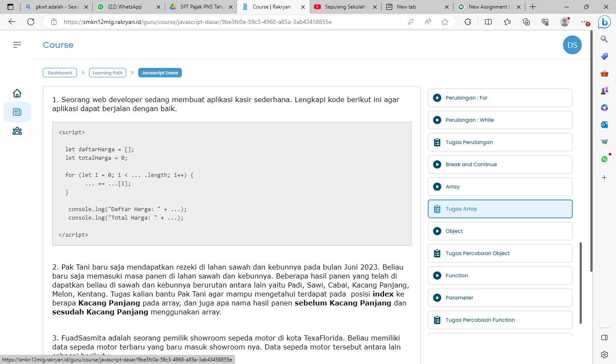Image resolution: width=616 pixels, height=364 pixels.
Task: Open sidebar Games chess icon
Action: (x=604, y=90)
